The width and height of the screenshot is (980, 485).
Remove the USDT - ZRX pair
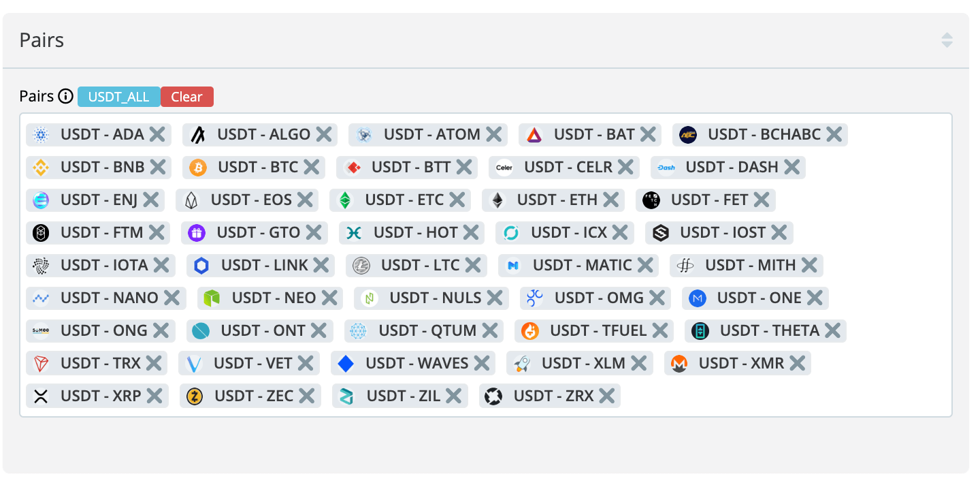click(x=607, y=396)
